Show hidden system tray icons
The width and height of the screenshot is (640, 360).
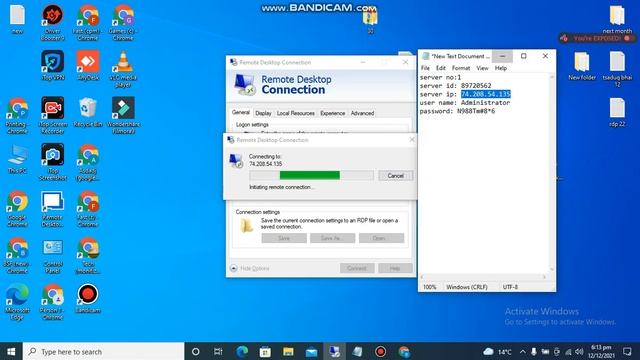click(523, 351)
